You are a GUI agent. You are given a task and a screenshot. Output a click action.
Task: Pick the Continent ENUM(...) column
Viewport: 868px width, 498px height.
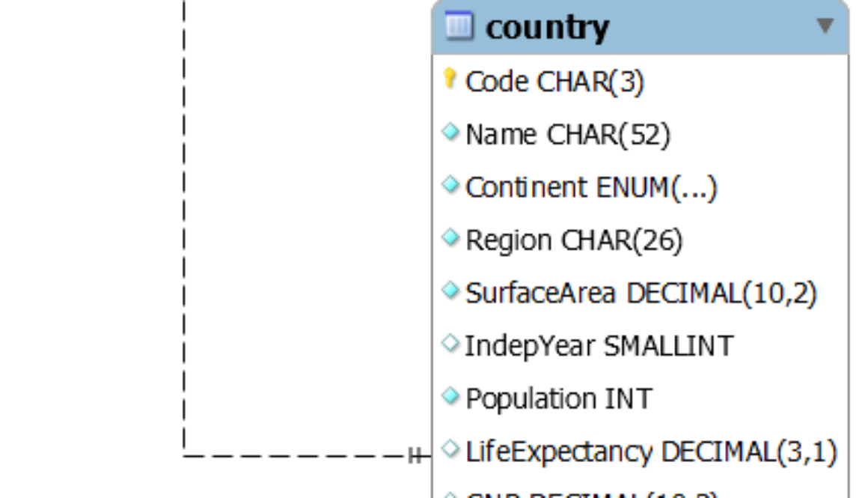(591, 187)
